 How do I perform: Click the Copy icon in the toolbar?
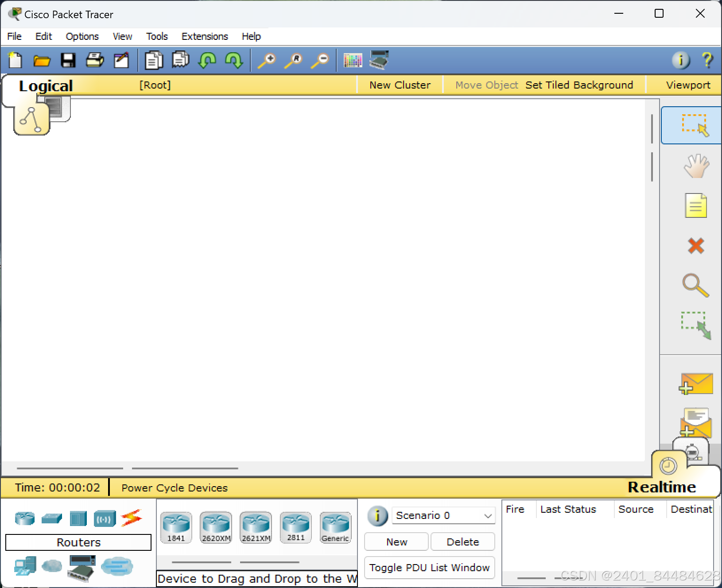tap(154, 60)
